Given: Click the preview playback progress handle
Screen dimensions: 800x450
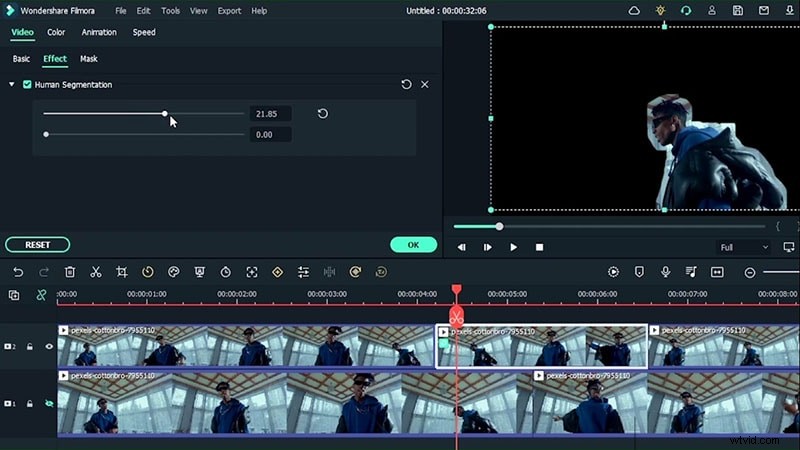Looking at the screenshot, I should (x=499, y=227).
